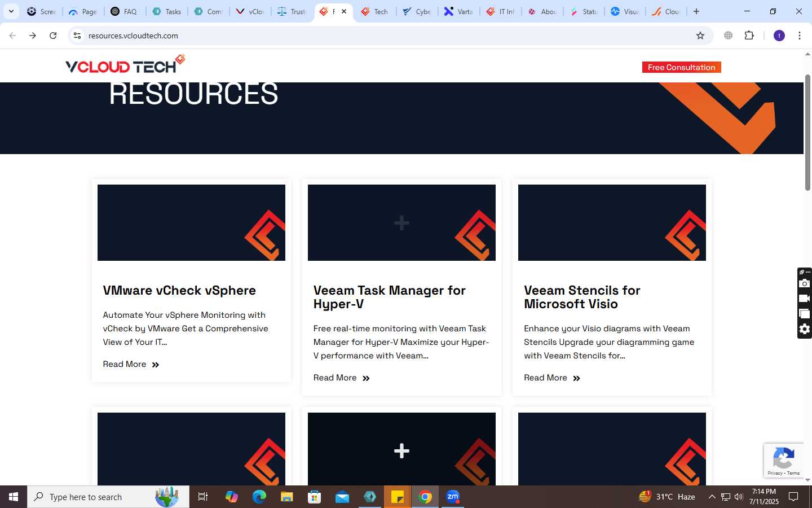Open Sticky Notes from the taskbar
The height and width of the screenshot is (508, 812).
click(398, 497)
